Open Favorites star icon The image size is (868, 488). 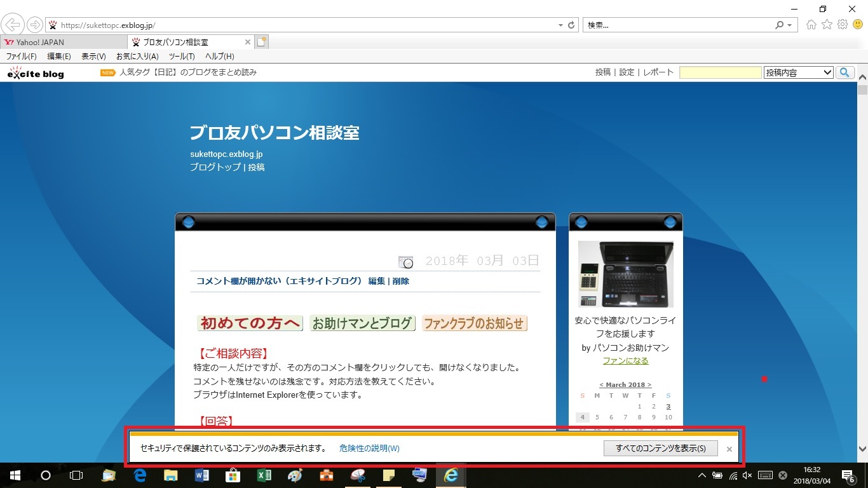pyautogui.click(x=827, y=25)
